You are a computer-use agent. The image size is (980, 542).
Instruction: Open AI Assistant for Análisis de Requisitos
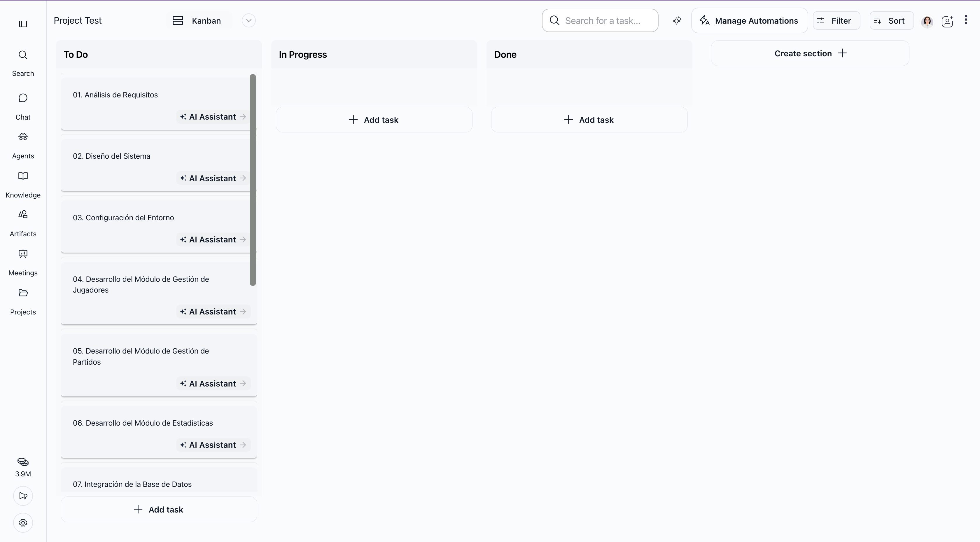tap(213, 117)
